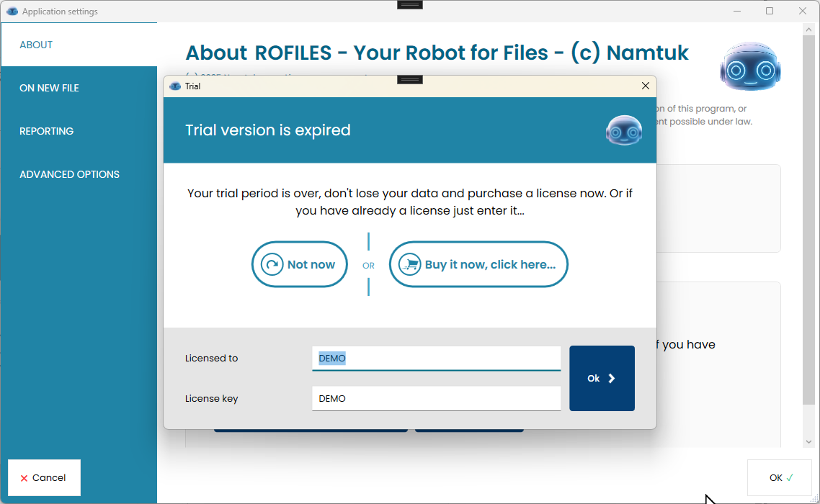Click Cancel in Application settings
Image resolution: width=820 pixels, height=504 pixels.
point(44,477)
